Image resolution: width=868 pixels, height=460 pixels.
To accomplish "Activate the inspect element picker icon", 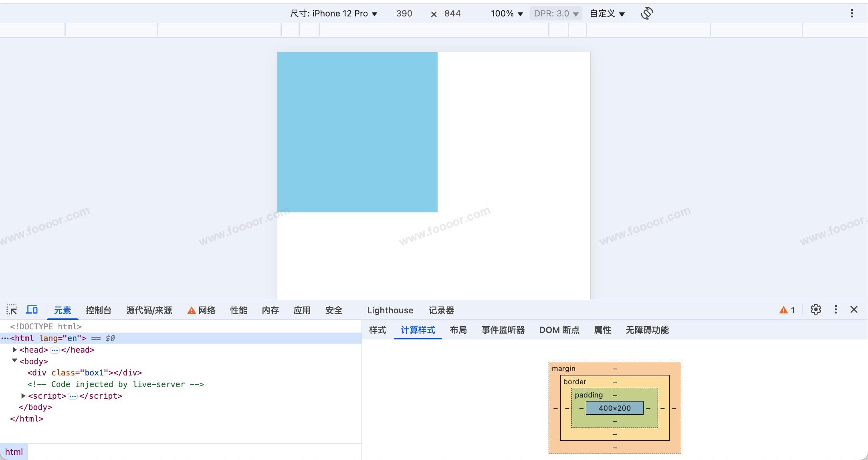I will [12, 310].
